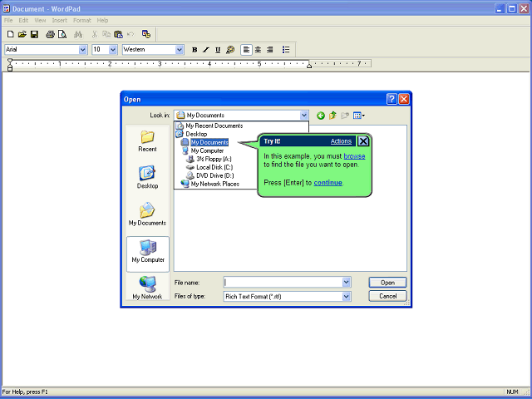Open the font size 10 dropdown
The image size is (532, 399).
(113, 50)
